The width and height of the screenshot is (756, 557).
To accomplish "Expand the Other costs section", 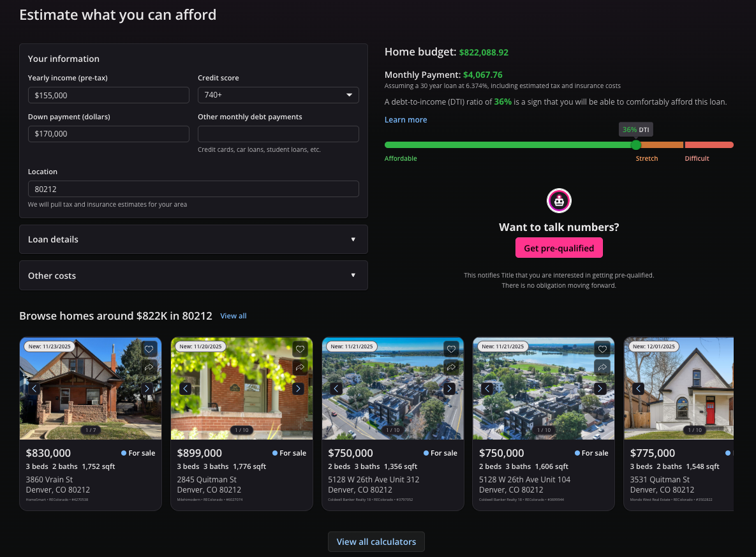I will pos(193,276).
